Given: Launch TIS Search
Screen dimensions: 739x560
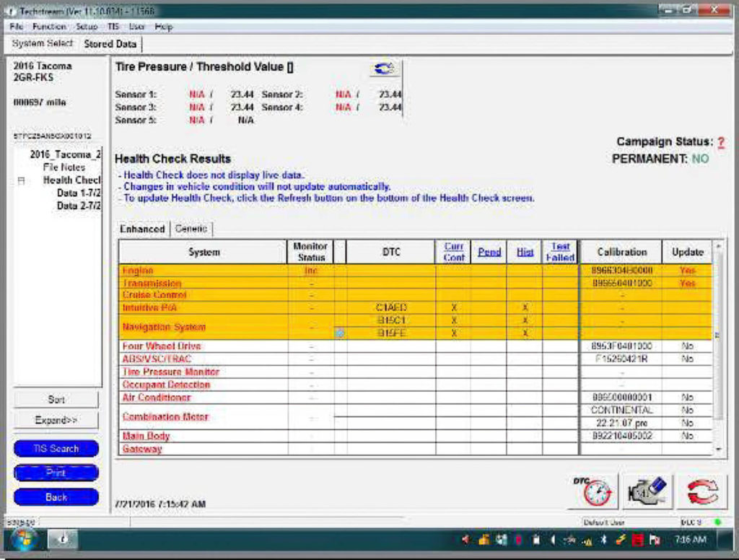Looking at the screenshot, I should [56, 449].
